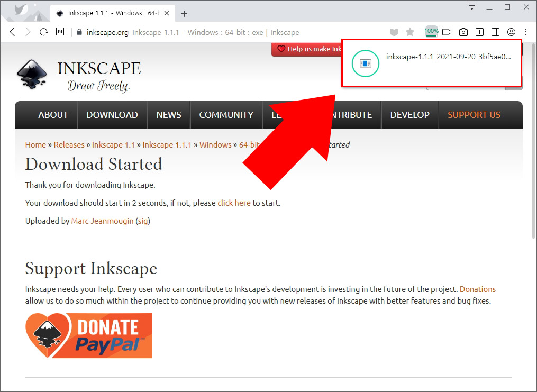Reload the page with the refresh icon
This screenshot has width=537, height=392.
(x=44, y=32)
